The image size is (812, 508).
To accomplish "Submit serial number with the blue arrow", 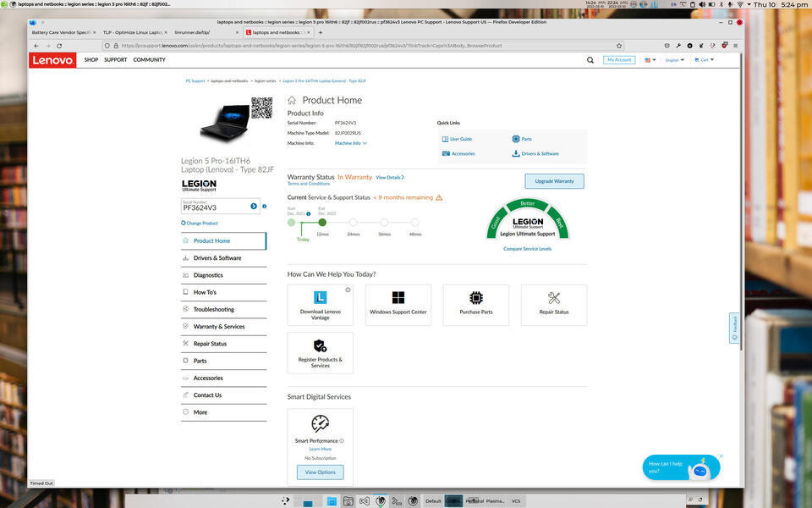I will (254, 207).
